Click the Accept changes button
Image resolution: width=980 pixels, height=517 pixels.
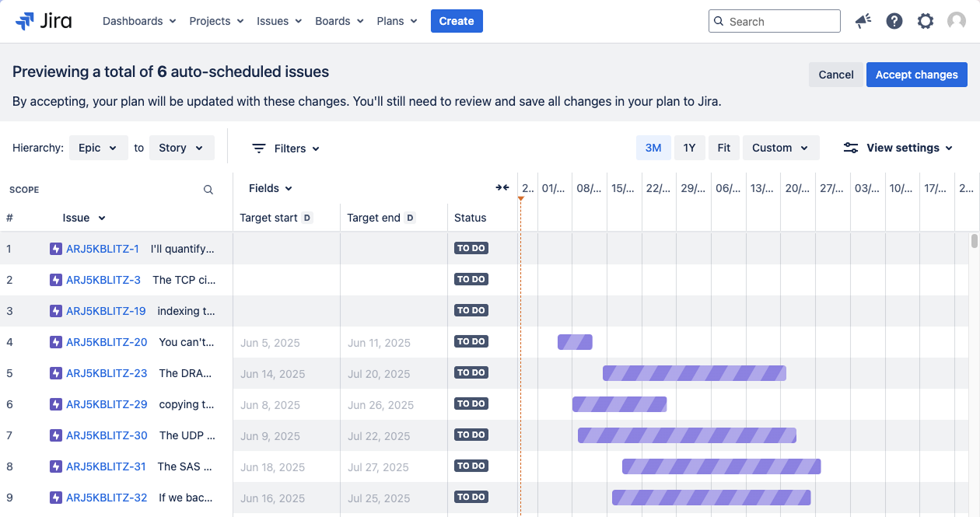[916, 75]
